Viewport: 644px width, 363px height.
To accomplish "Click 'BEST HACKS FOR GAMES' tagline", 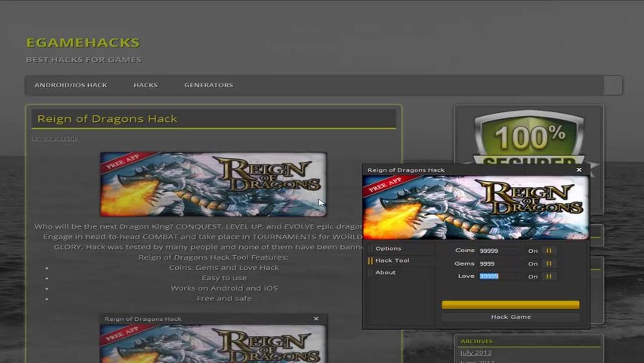I will coord(84,59).
